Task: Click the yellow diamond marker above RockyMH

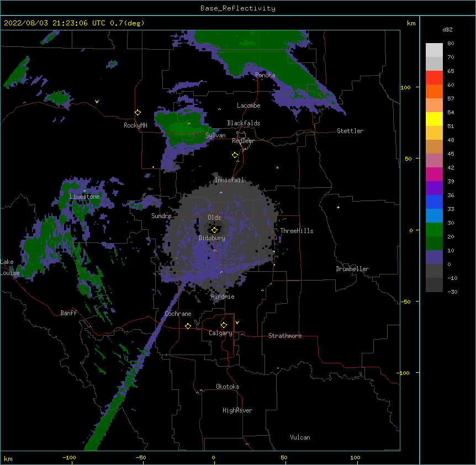Action: click(x=137, y=112)
